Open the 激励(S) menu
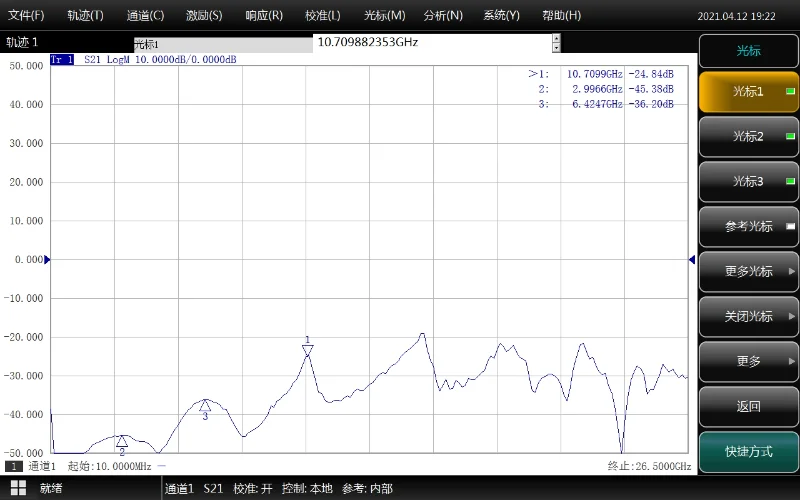Image resolution: width=800 pixels, height=500 pixels. click(204, 15)
